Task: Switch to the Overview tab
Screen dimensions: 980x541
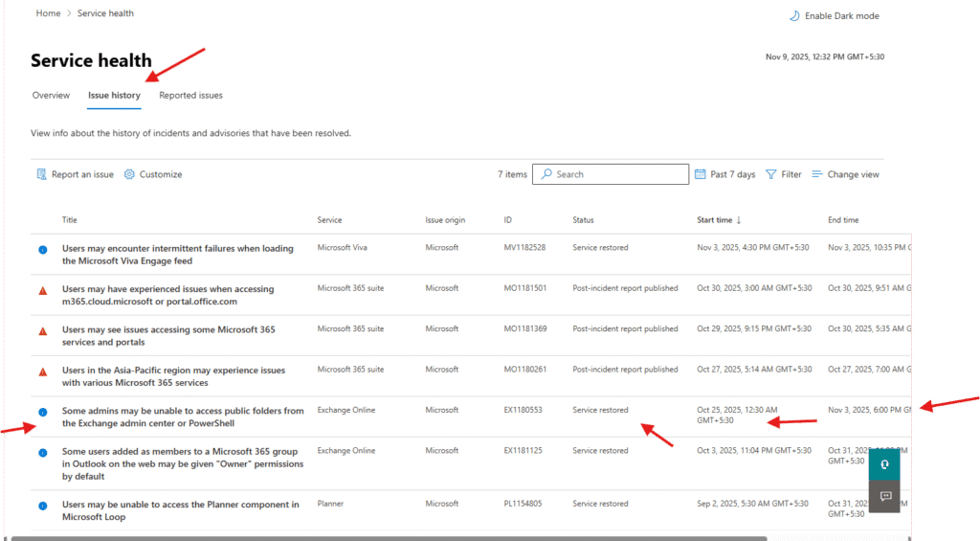Action: (51, 96)
